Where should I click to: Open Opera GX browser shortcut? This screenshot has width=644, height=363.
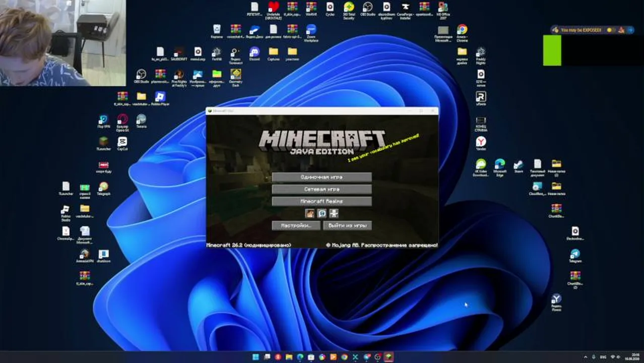pyautogui.click(x=122, y=123)
